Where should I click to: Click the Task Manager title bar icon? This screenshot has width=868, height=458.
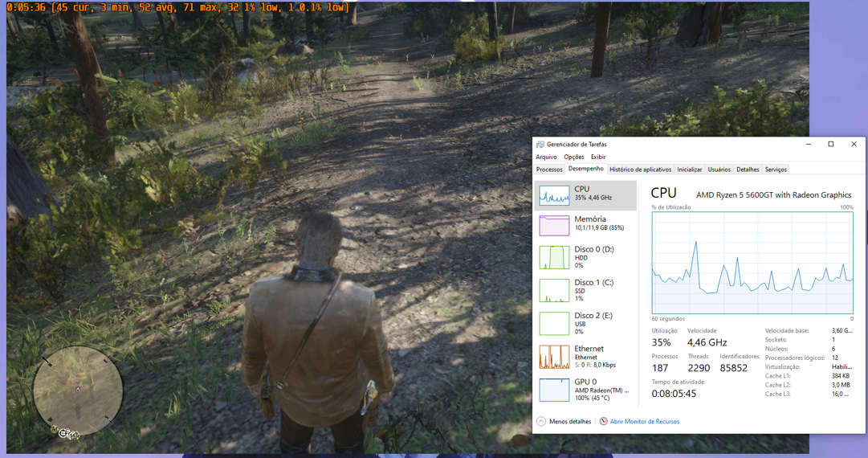tap(540, 144)
